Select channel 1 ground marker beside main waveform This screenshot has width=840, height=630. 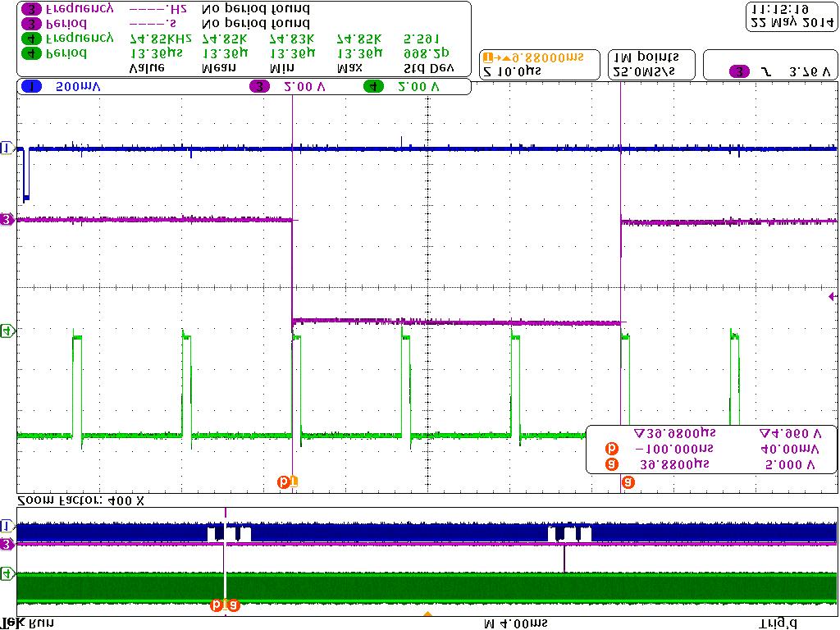[x=7, y=148]
